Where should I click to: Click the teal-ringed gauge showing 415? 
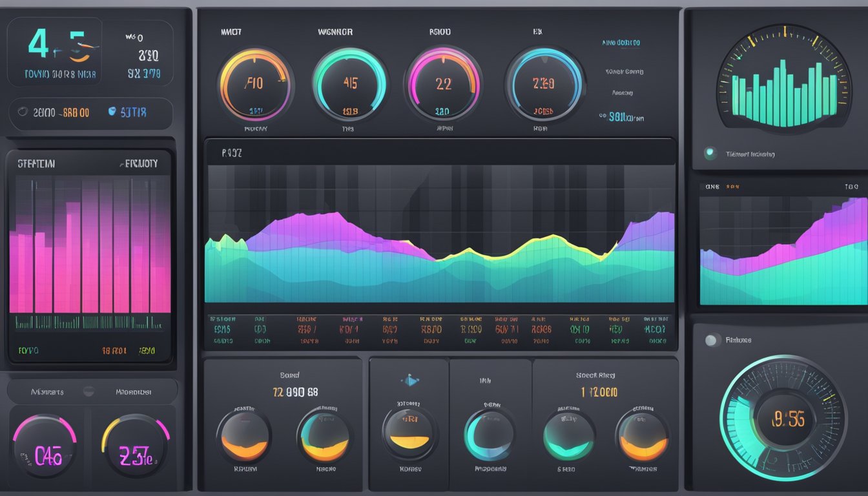(349, 84)
